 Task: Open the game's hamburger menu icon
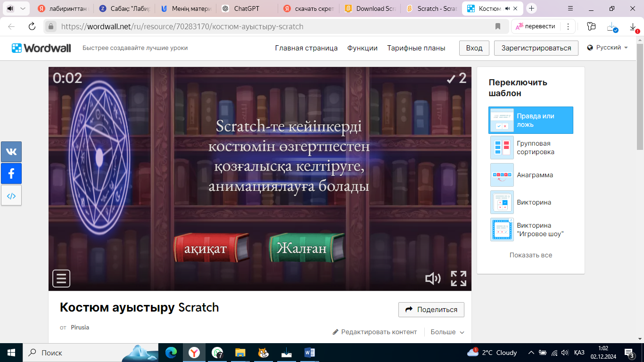pos(61,279)
